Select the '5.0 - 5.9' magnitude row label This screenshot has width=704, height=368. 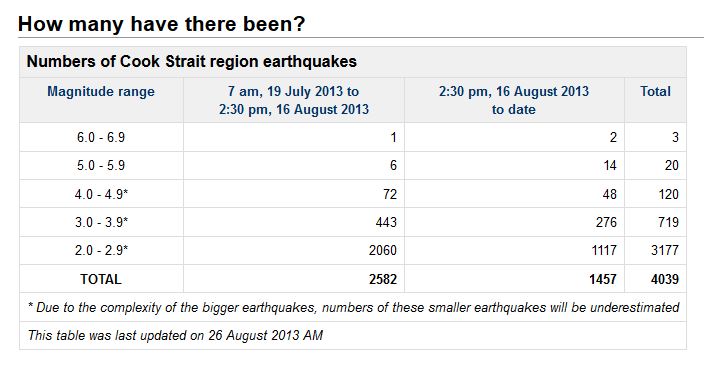101,165
